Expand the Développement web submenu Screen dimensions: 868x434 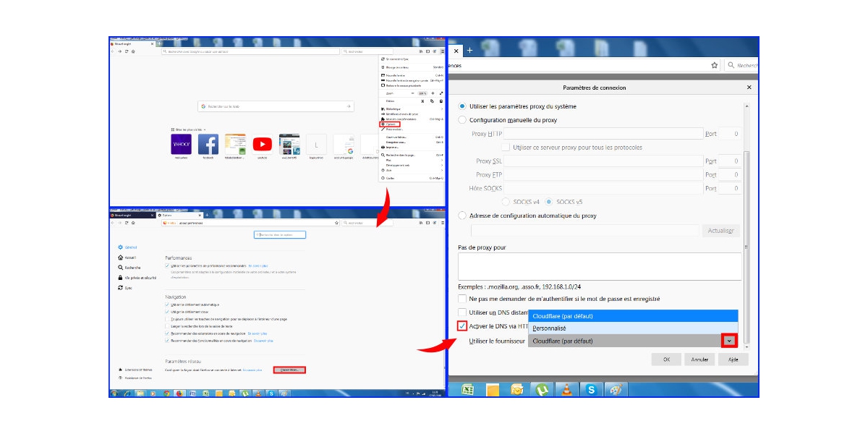pyautogui.click(x=412, y=165)
